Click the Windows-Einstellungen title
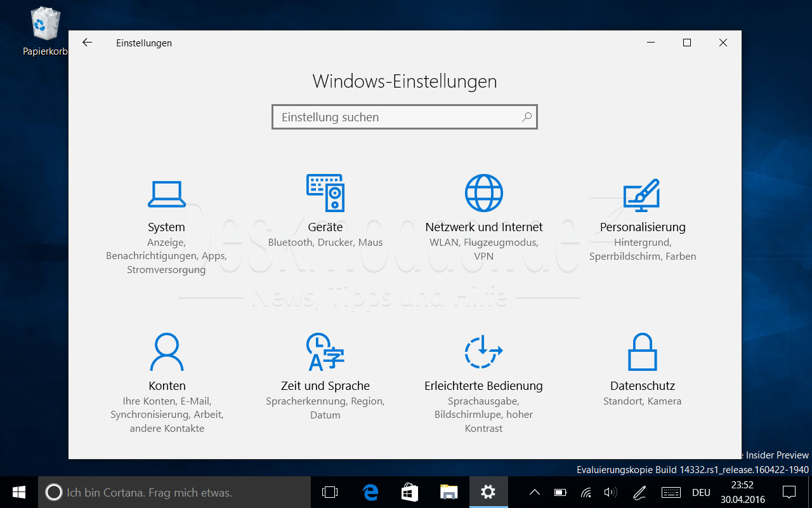The height and width of the screenshot is (508, 812). (x=405, y=81)
